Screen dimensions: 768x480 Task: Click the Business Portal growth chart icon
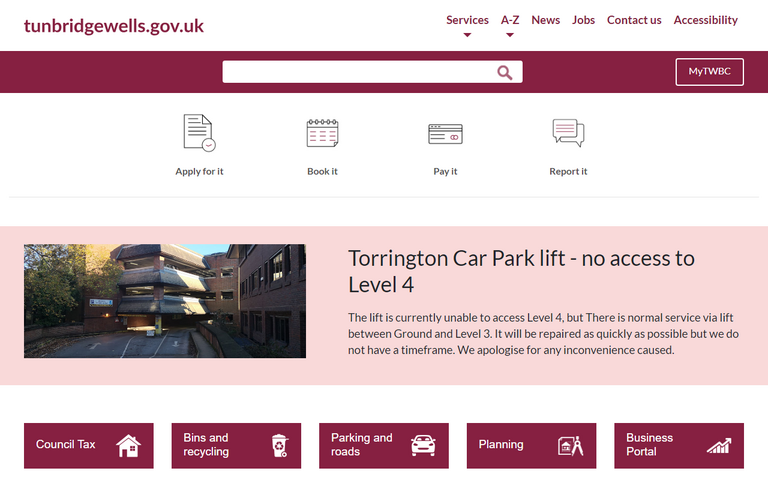(718, 446)
